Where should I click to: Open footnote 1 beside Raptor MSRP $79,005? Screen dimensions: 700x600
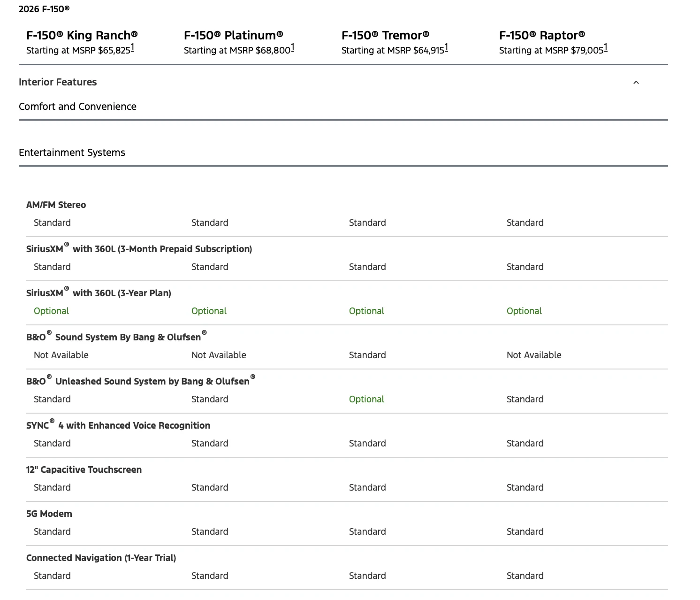(606, 47)
